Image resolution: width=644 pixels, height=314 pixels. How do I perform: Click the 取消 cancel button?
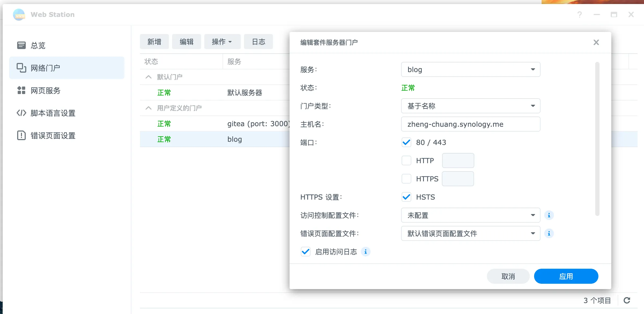(x=508, y=276)
